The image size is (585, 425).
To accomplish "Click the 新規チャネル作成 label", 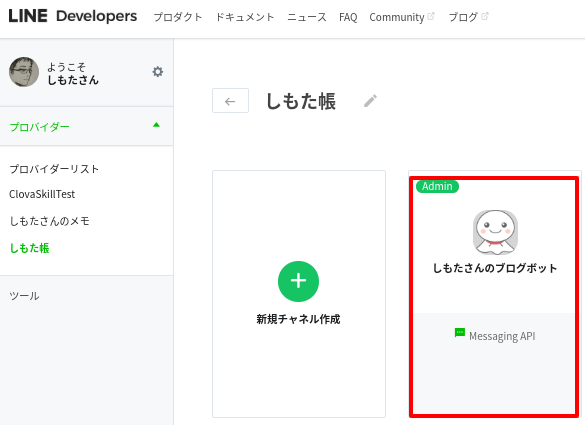I will (298, 319).
